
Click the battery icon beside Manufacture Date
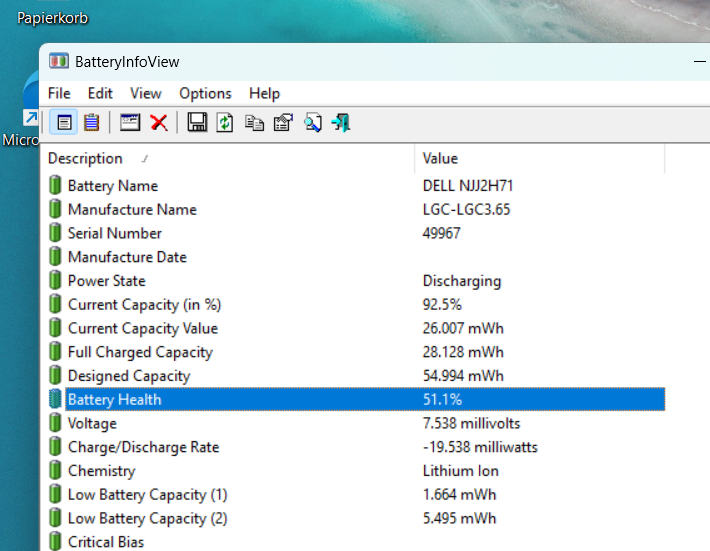click(x=55, y=257)
